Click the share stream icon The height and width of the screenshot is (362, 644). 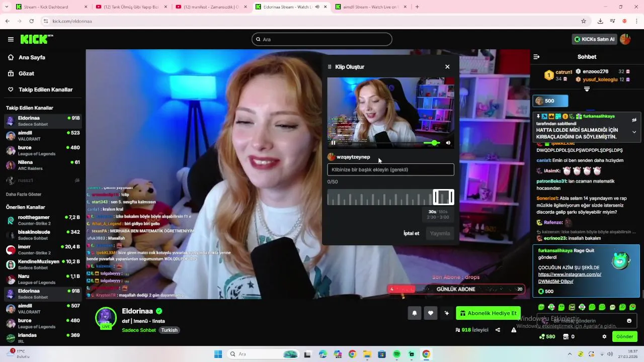point(498,330)
